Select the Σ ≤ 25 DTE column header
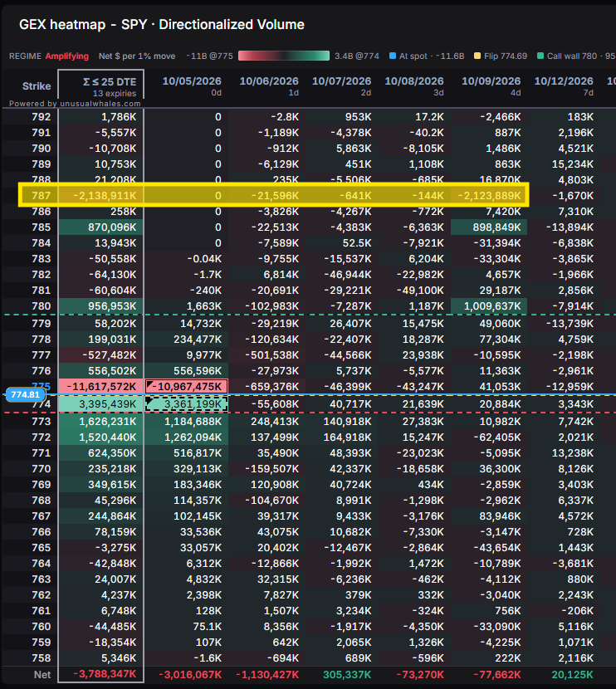Screen dimensions: 616x689 (x=101, y=86)
